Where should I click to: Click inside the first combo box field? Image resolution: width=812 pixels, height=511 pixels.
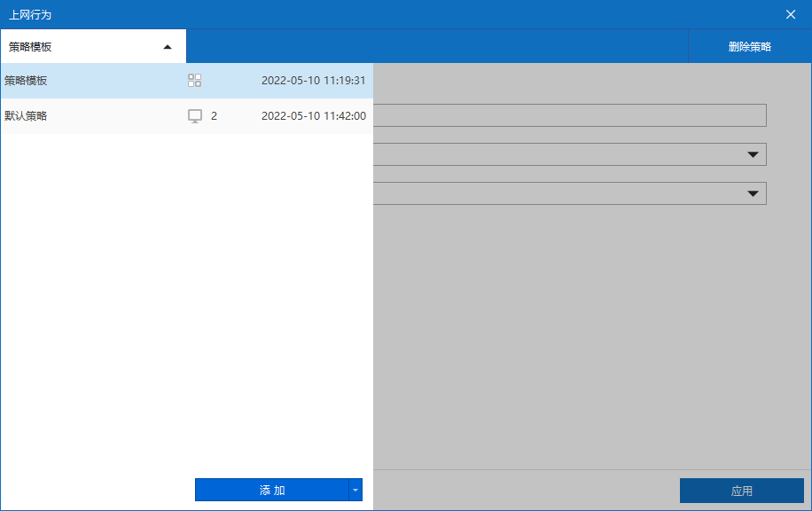(x=559, y=154)
